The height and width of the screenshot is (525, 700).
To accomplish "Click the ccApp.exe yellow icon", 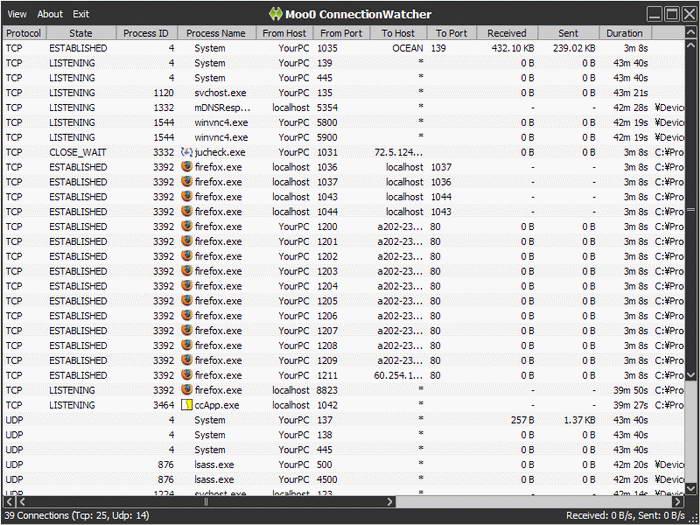I will tap(187, 405).
